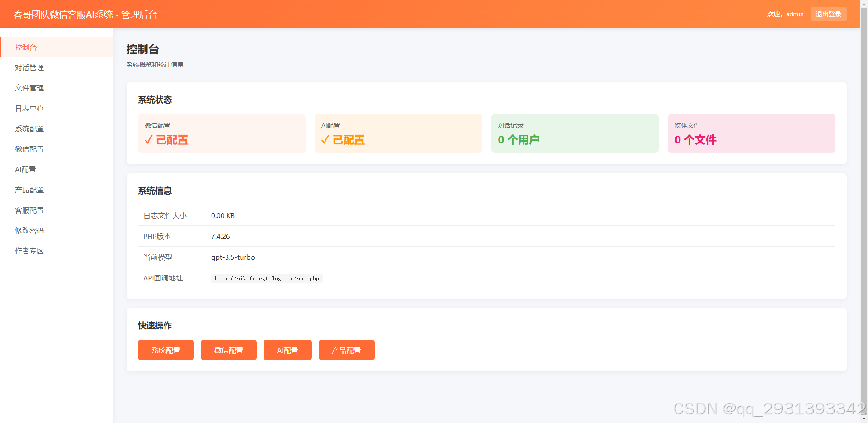Open 修改密码 in sidebar
This screenshot has width=868, height=423.
pos(57,230)
